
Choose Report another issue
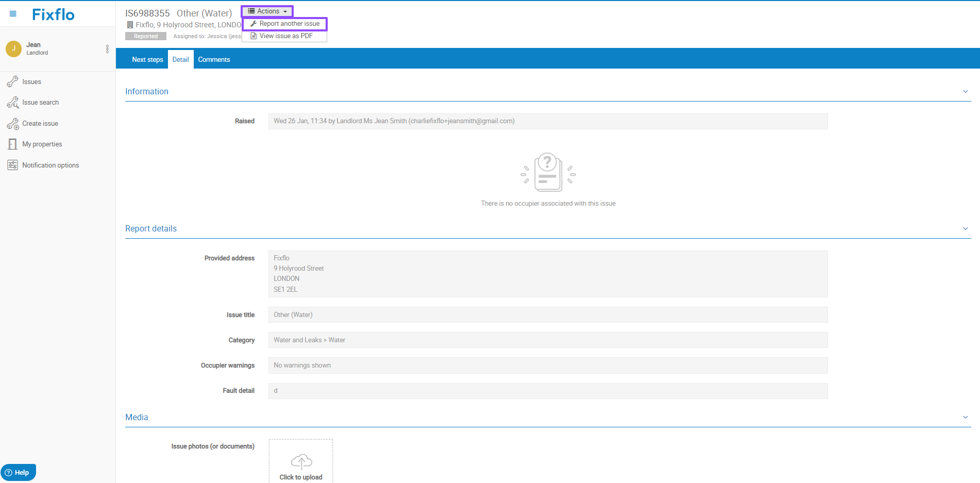285,24
